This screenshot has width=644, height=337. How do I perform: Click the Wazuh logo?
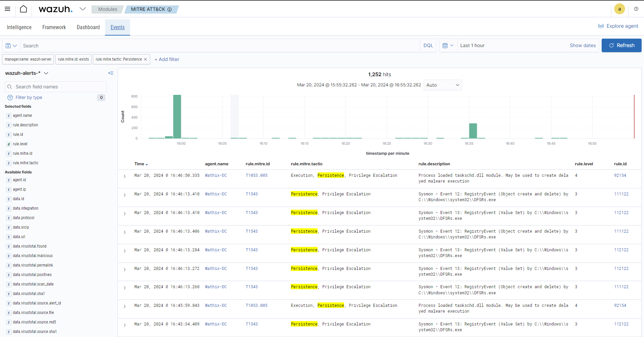(56, 9)
